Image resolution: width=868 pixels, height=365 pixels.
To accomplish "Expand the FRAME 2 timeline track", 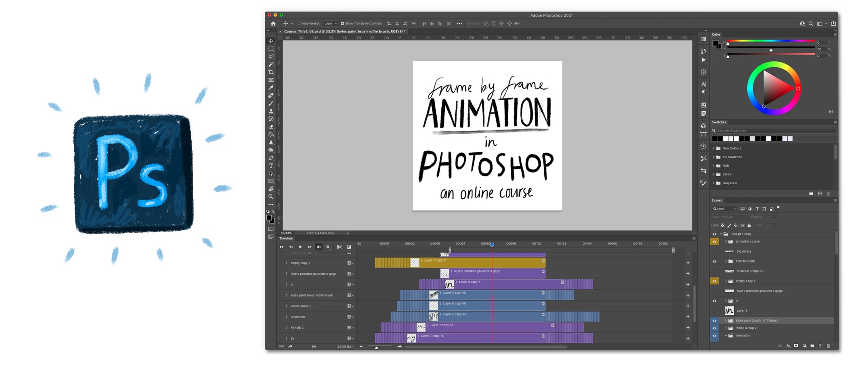I will (x=286, y=328).
